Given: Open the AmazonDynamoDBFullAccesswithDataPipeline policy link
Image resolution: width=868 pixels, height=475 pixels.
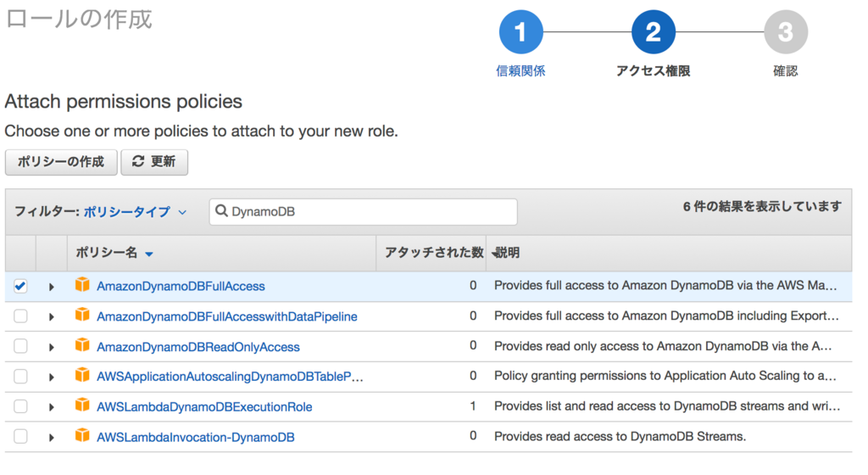Looking at the screenshot, I should click(x=226, y=316).
